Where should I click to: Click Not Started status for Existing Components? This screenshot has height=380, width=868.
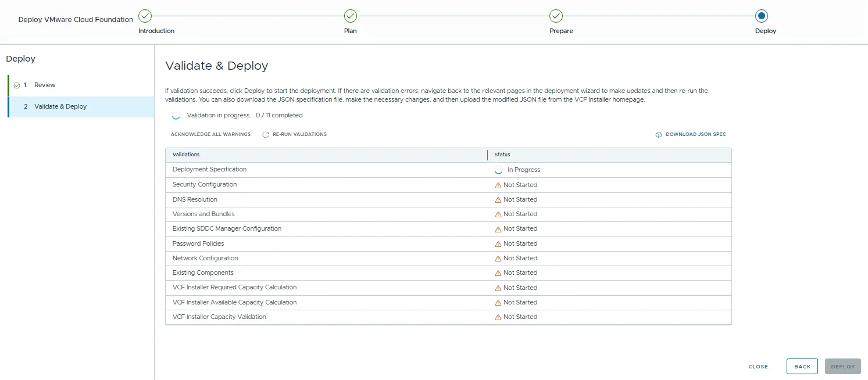520,273
